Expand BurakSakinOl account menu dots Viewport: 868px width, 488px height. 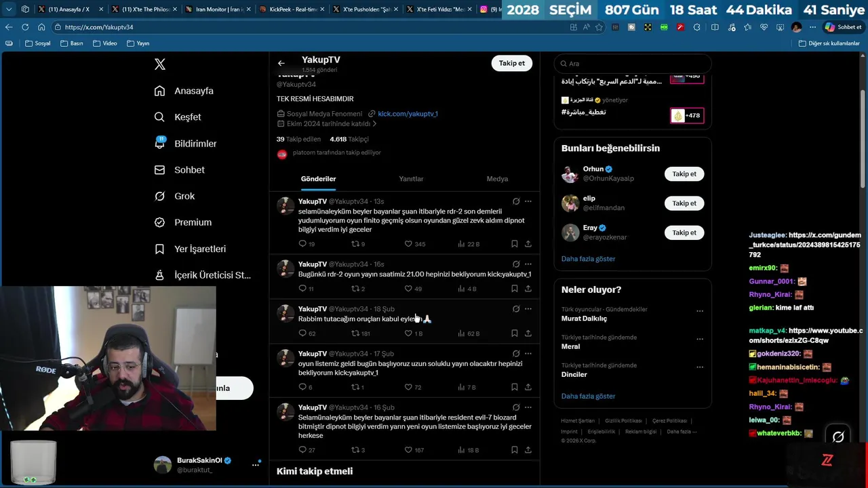pos(256,464)
